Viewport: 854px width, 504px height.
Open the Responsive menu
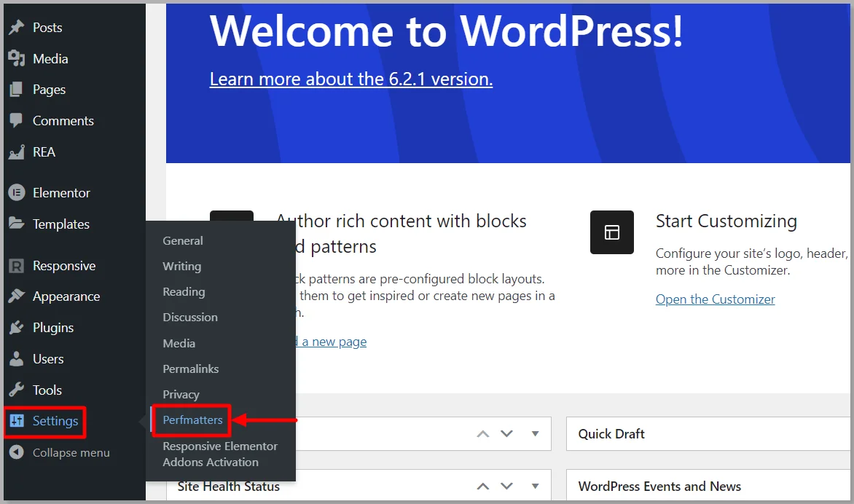pos(63,266)
